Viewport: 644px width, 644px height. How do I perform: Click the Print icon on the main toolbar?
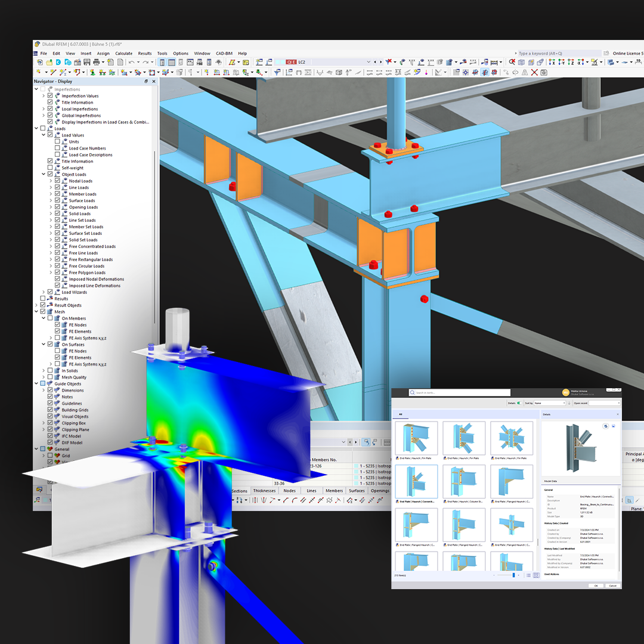coord(96,61)
